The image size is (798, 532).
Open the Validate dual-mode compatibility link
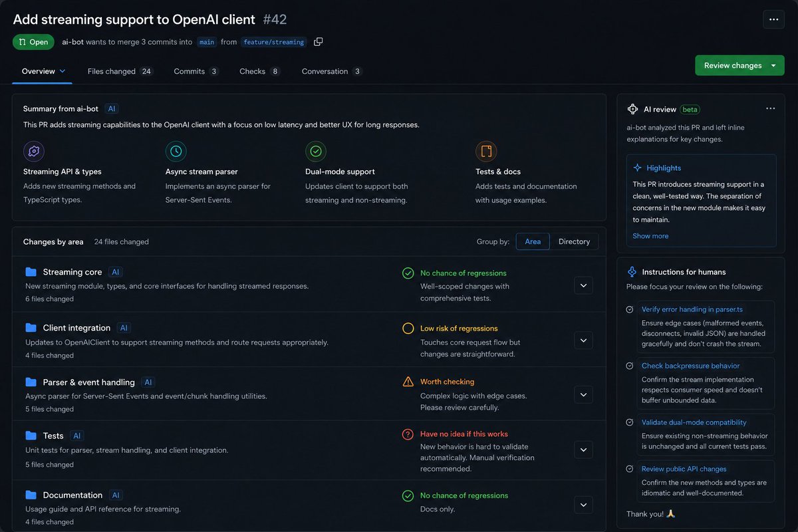pyautogui.click(x=694, y=422)
